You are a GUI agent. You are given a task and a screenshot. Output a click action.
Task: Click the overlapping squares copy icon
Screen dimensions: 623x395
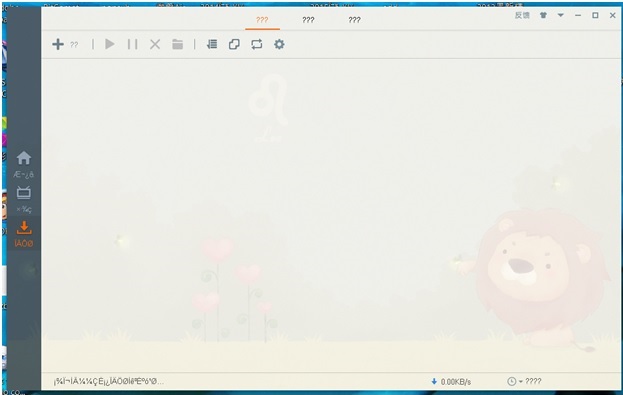coord(234,44)
